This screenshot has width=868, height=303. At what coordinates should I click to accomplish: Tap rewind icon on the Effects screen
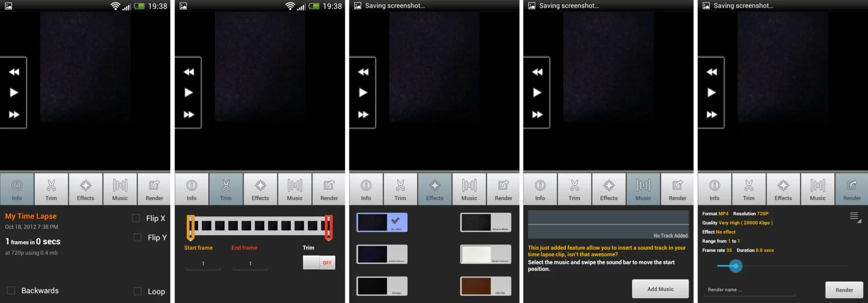pyautogui.click(x=363, y=72)
